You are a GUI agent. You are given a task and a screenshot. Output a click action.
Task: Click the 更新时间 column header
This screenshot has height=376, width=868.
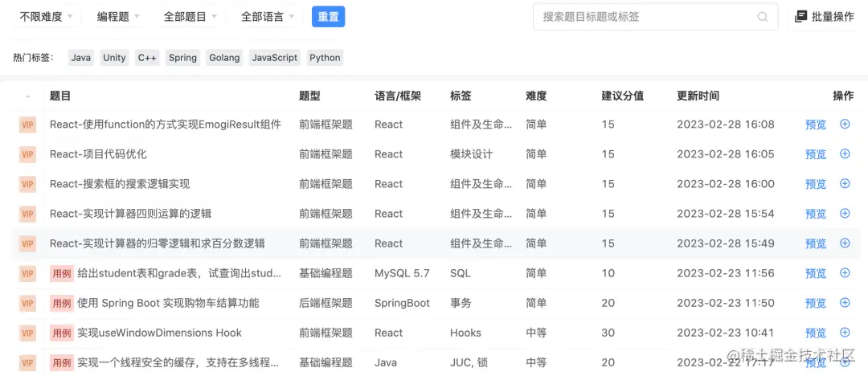(x=698, y=96)
